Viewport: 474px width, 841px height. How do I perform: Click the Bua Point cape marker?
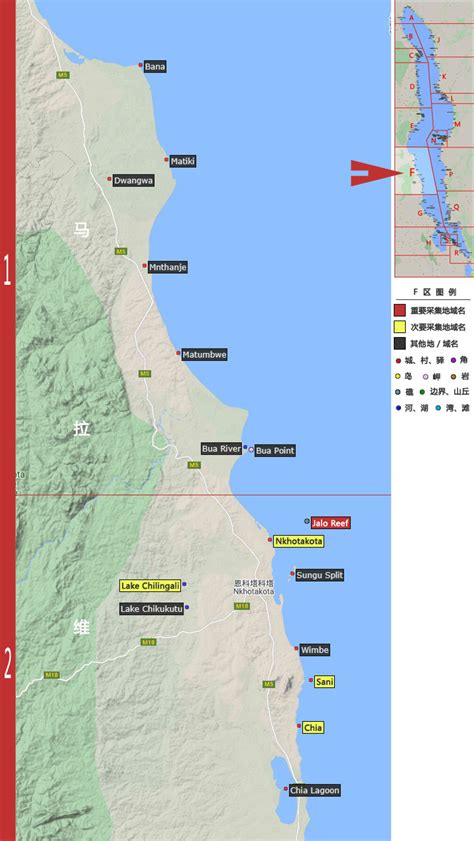point(251,449)
